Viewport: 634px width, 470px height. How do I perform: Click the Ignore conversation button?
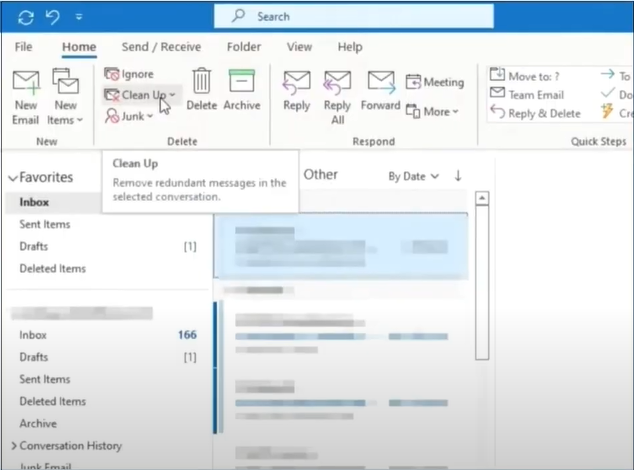pyautogui.click(x=129, y=74)
